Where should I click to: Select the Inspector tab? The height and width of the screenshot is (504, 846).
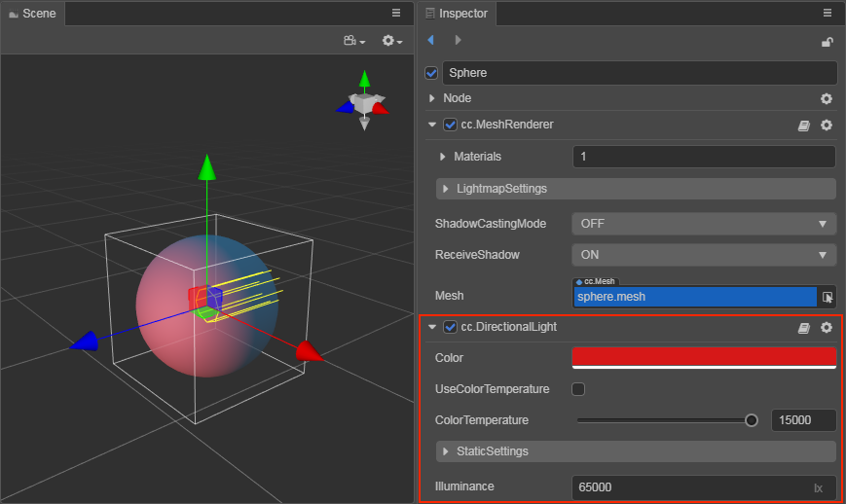coord(458,14)
